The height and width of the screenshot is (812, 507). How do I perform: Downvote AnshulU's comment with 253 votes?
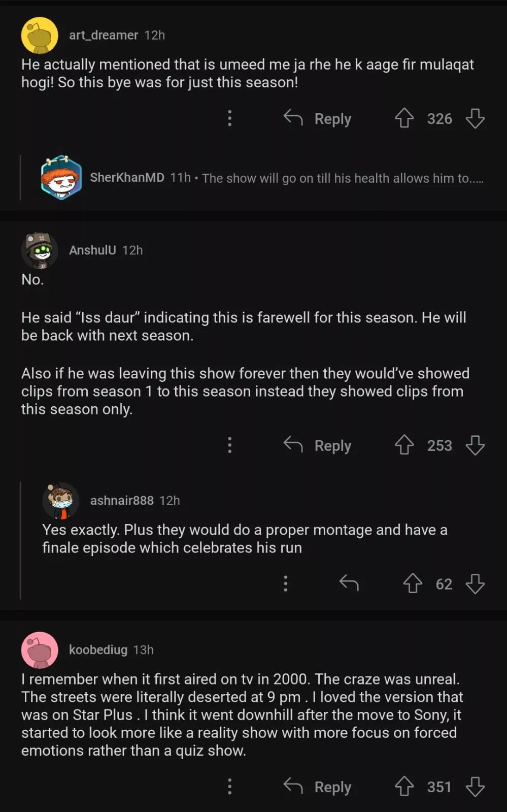pyautogui.click(x=475, y=445)
